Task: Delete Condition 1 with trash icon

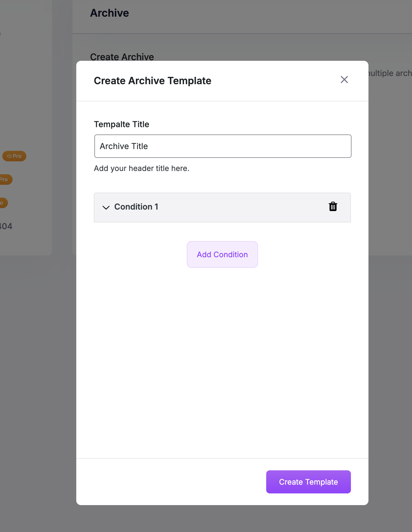Action: coord(333,207)
